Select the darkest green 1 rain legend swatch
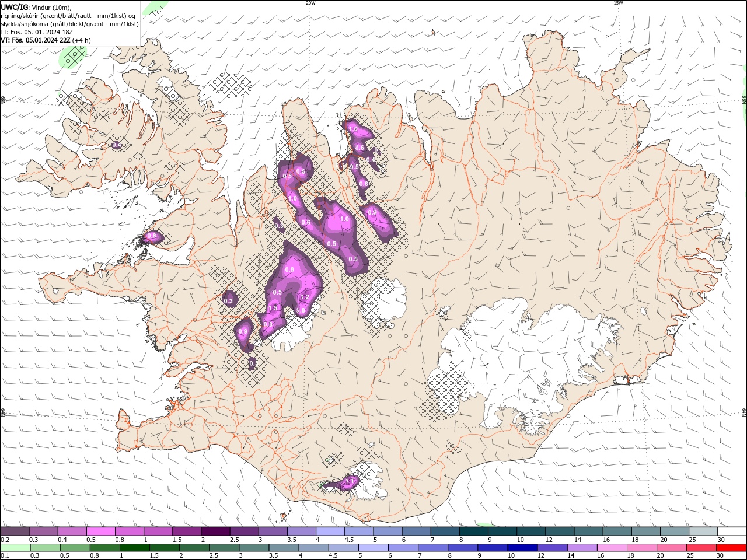The height and width of the screenshot is (560, 747). pyautogui.click(x=134, y=548)
